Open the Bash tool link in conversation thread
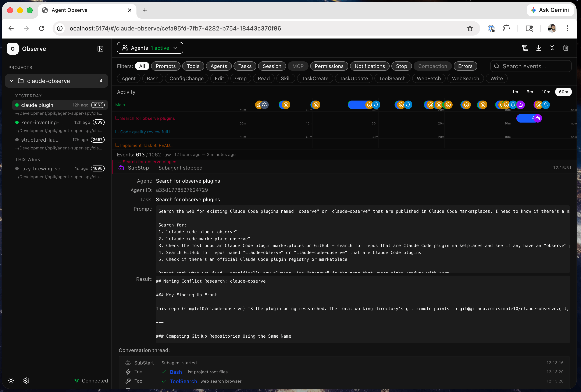Viewport: 581px width, 392px height. tap(176, 372)
